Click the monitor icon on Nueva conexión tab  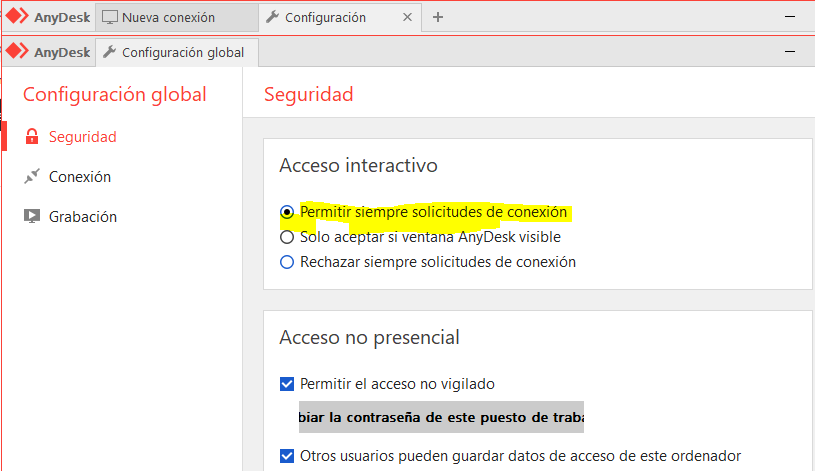(x=110, y=17)
